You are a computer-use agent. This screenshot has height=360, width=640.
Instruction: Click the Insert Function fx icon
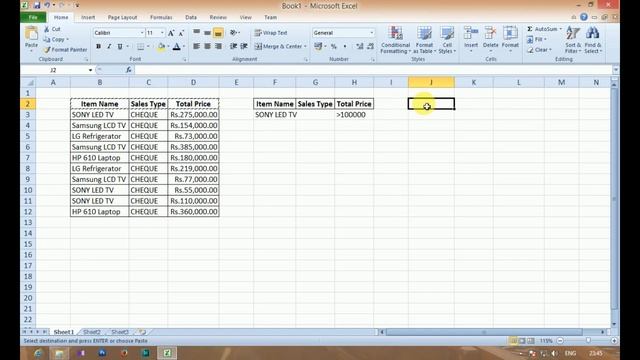click(129, 70)
